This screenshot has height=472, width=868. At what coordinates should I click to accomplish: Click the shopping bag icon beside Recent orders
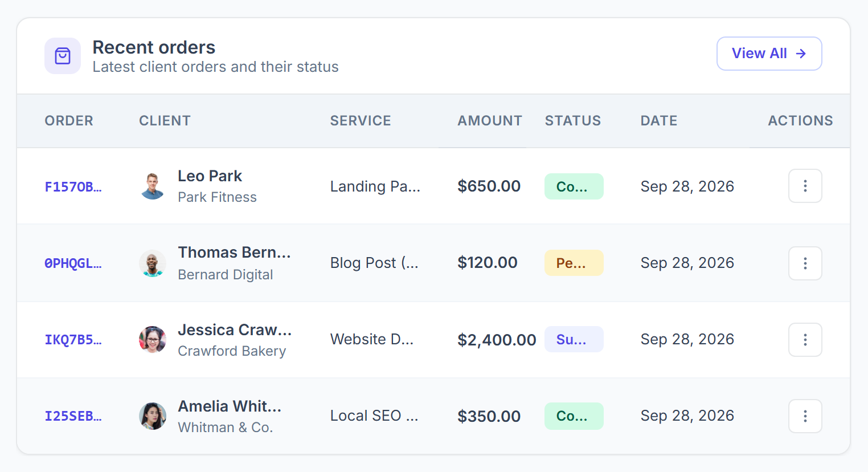pyautogui.click(x=63, y=56)
